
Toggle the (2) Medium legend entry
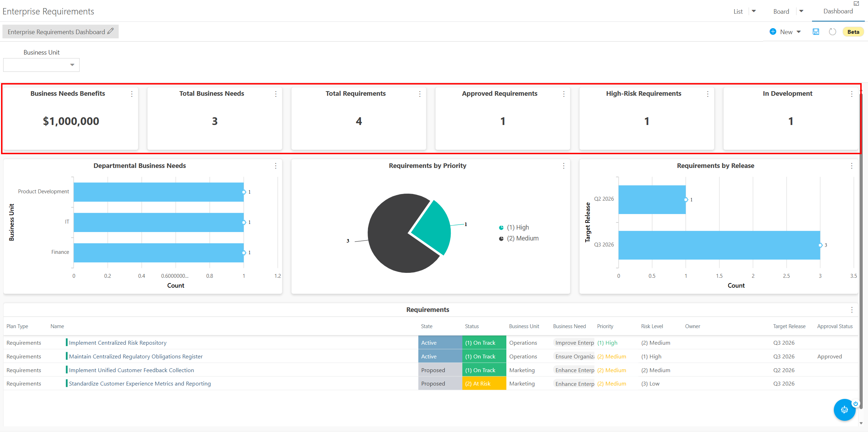coord(519,238)
